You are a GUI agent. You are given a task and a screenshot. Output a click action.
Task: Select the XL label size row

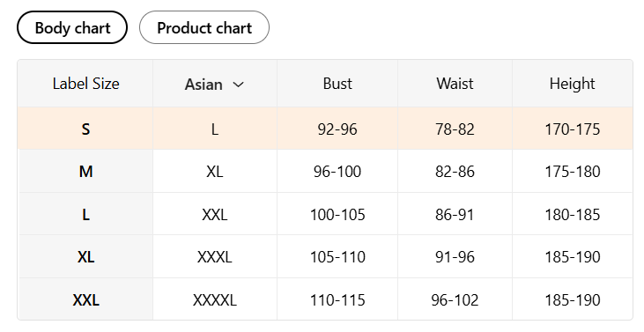pos(325,257)
